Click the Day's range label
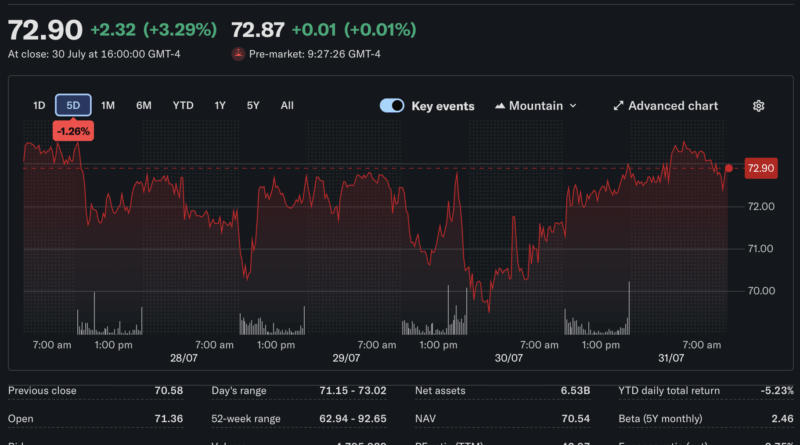 [239, 391]
